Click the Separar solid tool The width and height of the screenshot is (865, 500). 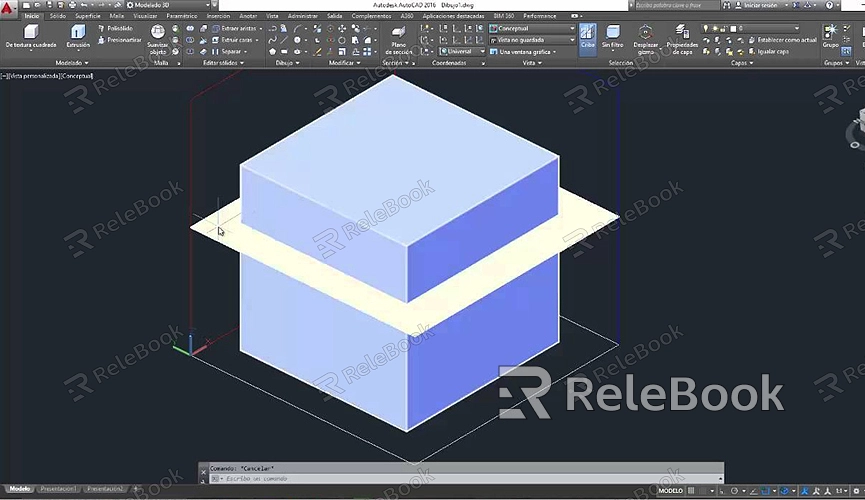[x=229, y=51]
